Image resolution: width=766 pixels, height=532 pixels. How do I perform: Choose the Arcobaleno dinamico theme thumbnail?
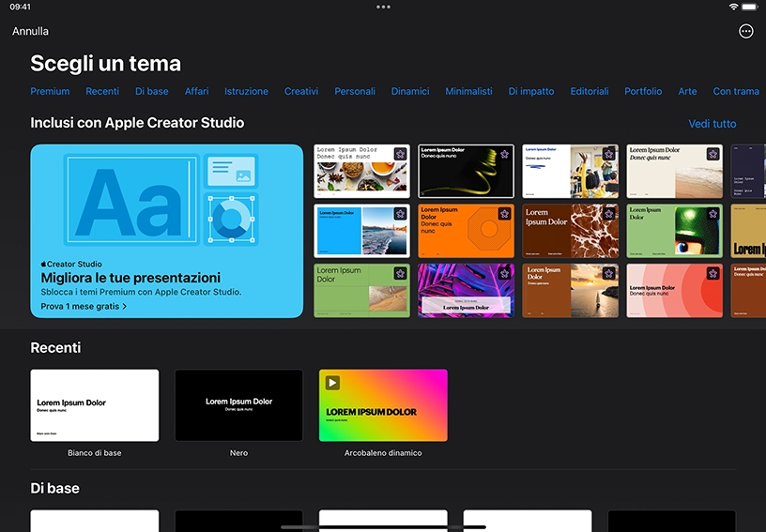pyautogui.click(x=383, y=405)
